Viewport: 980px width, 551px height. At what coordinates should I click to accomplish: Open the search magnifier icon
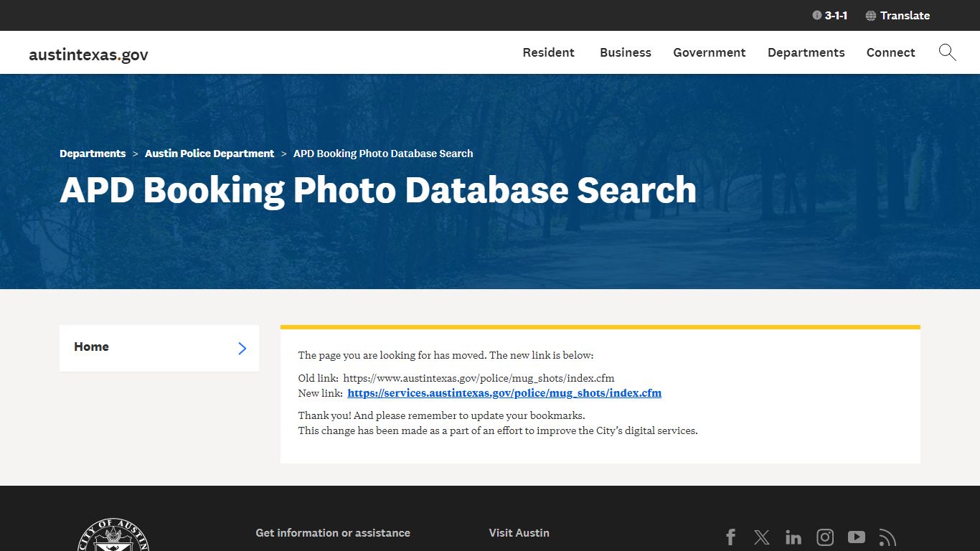click(x=947, y=52)
